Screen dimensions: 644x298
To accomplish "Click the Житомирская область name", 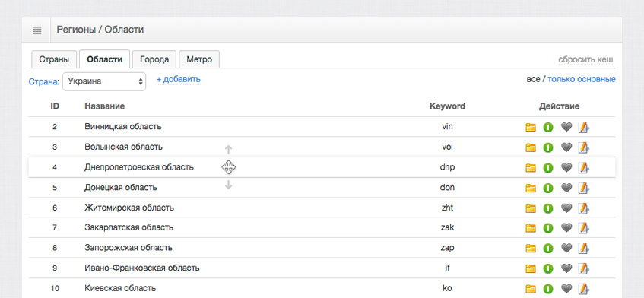I will (x=129, y=208).
